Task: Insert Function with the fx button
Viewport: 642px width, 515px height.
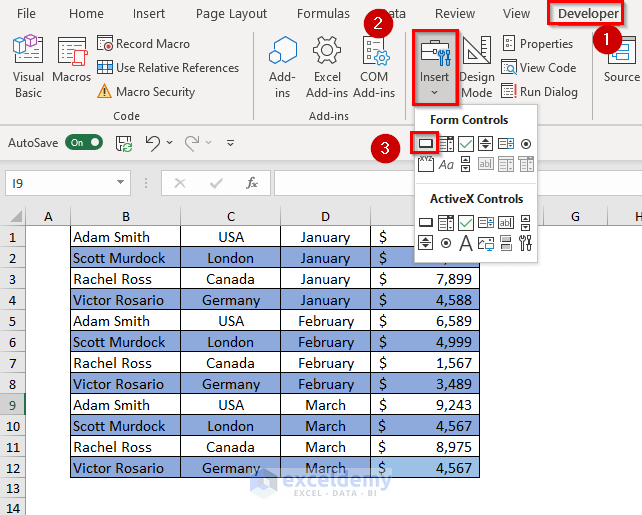Action: (x=252, y=183)
